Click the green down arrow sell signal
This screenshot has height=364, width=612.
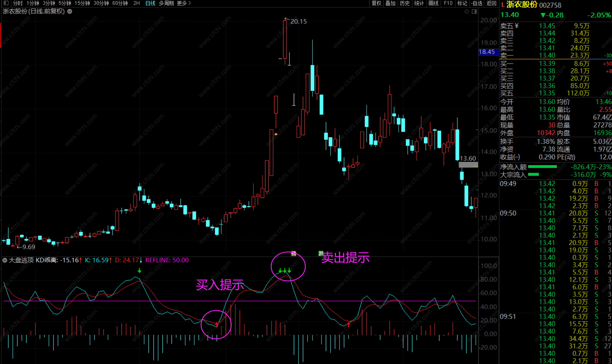(x=140, y=271)
